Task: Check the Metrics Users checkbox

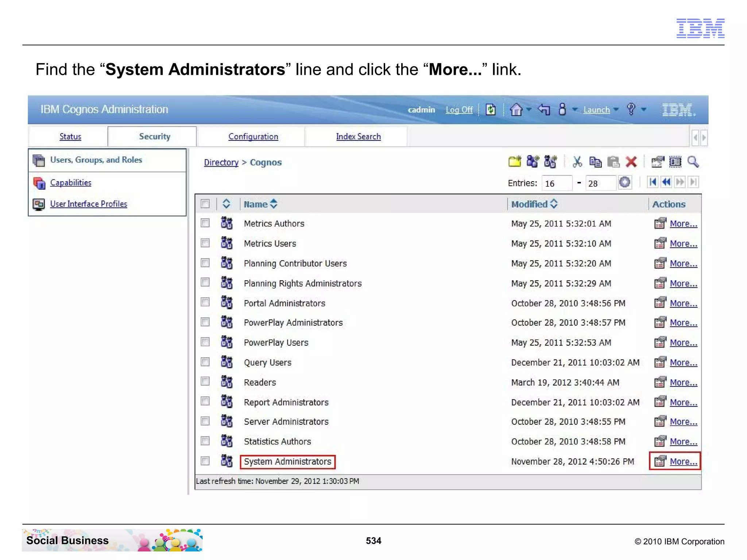Action: pyautogui.click(x=205, y=243)
